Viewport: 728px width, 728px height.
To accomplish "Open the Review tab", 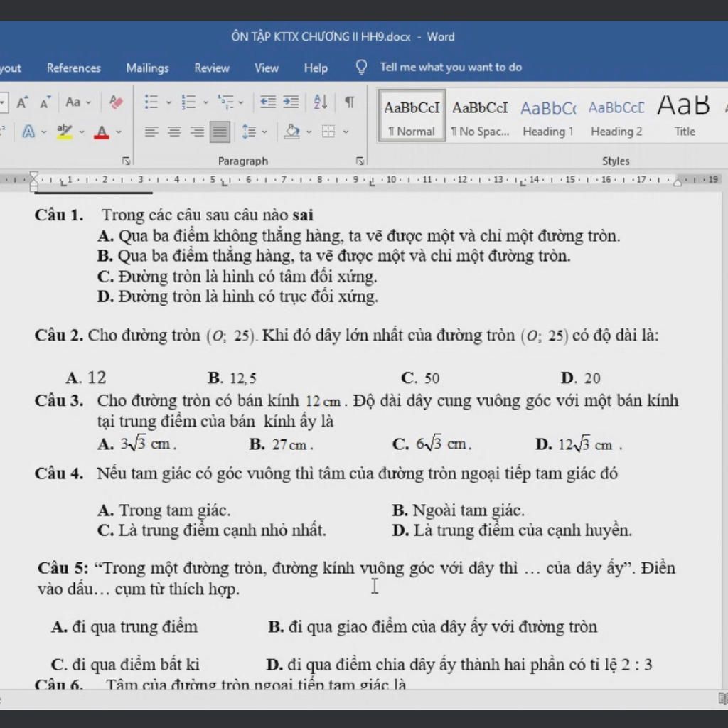I will coord(212,68).
